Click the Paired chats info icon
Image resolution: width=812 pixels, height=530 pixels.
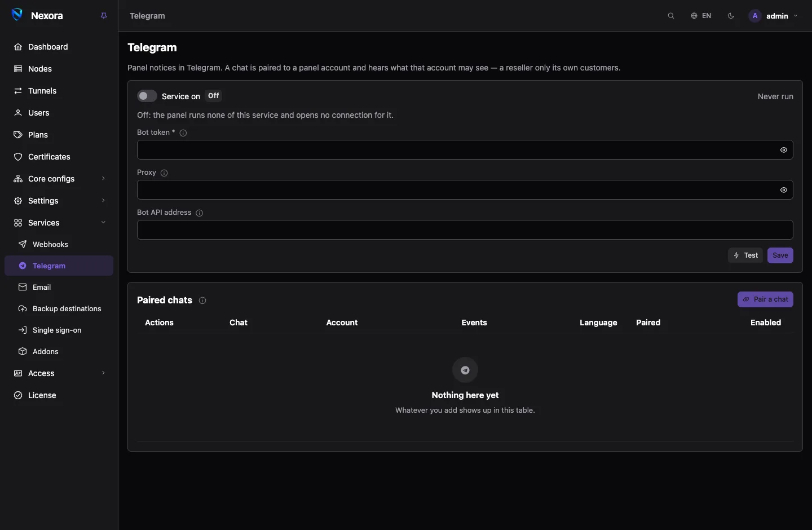pyautogui.click(x=202, y=301)
